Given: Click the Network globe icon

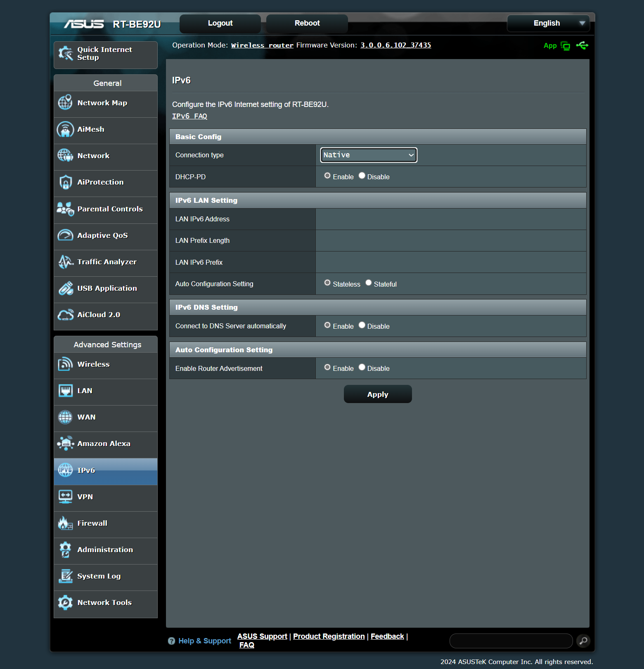Looking at the screenshot, I should pos(66,156).
